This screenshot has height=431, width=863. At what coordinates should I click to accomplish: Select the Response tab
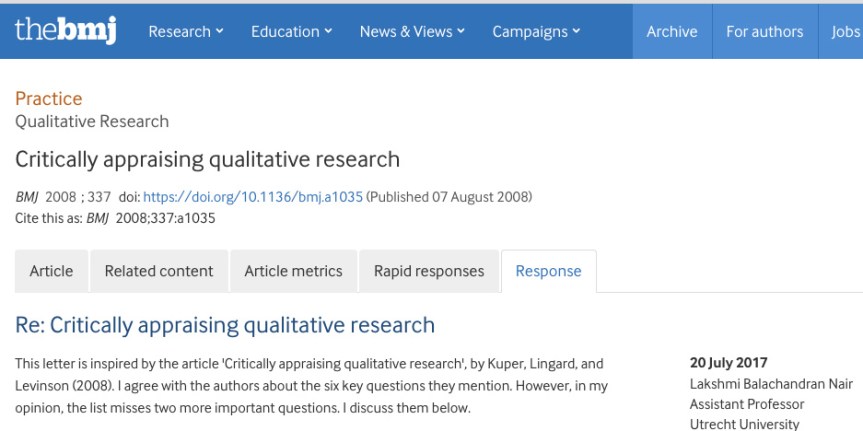point(548,271)
